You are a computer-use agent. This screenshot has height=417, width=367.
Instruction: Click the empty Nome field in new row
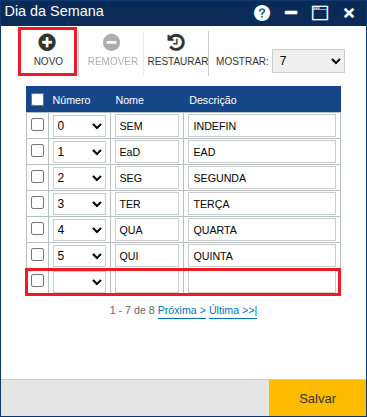tap(147, 282)
